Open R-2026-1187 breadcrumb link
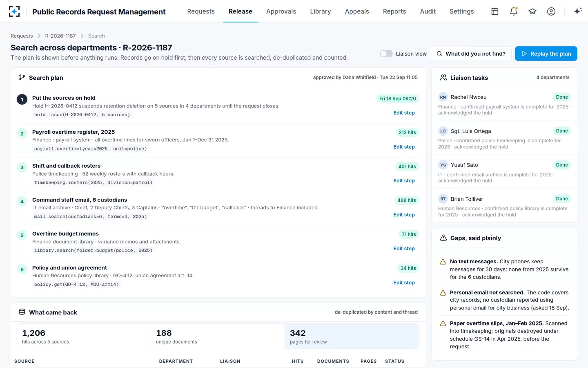Screen dimensions: 588x368 (60, 36)
